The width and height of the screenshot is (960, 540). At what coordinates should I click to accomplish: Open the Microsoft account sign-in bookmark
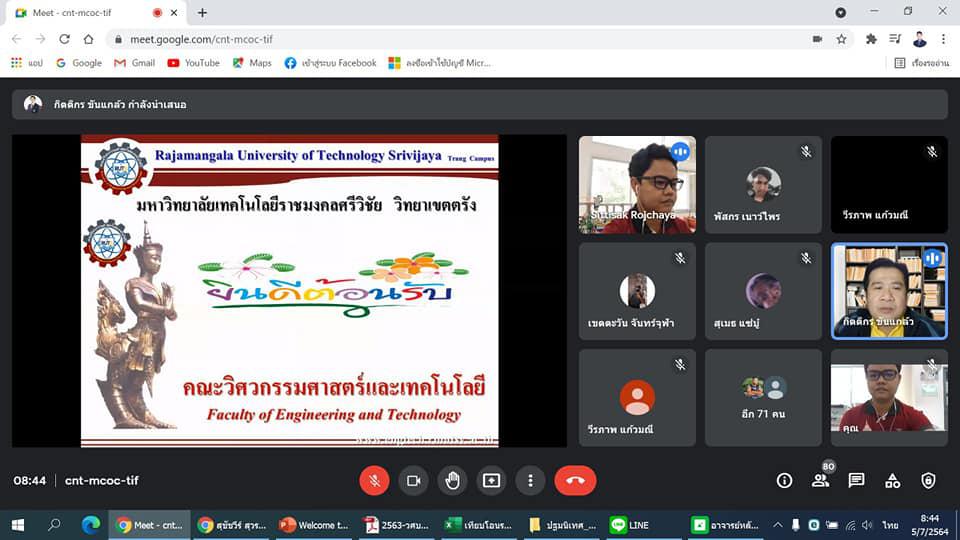tap(440, 62)
